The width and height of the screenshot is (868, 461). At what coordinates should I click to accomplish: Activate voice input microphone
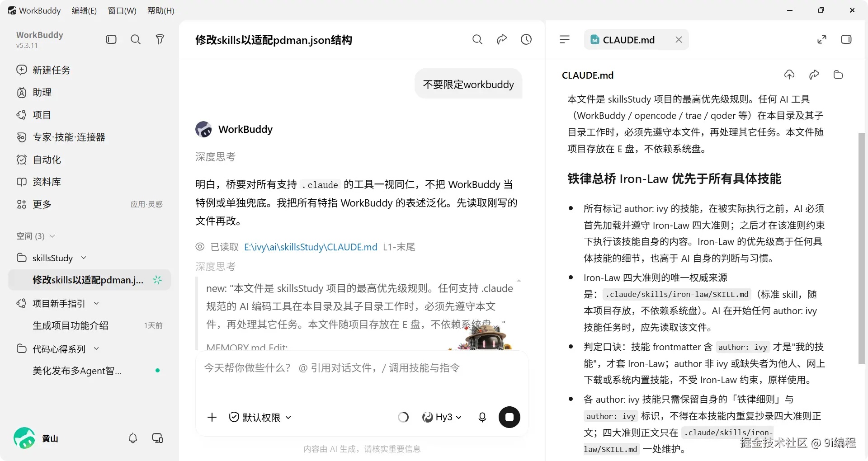[482, 417]
